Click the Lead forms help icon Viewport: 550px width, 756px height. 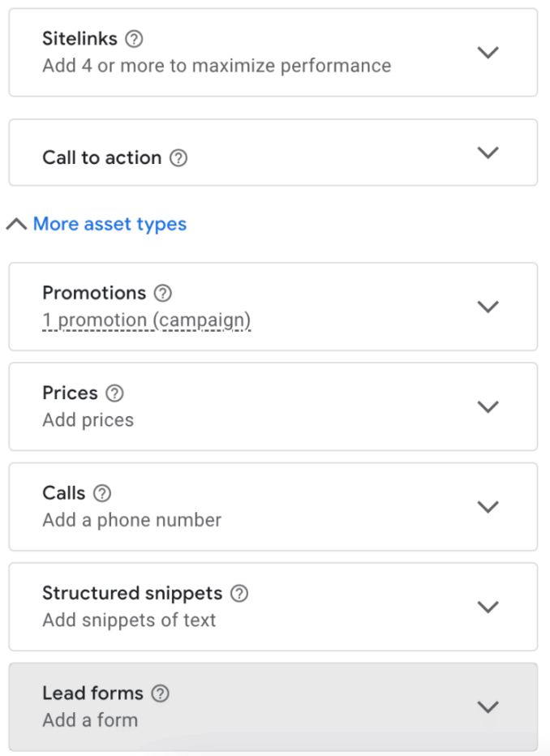pos(160,694)
